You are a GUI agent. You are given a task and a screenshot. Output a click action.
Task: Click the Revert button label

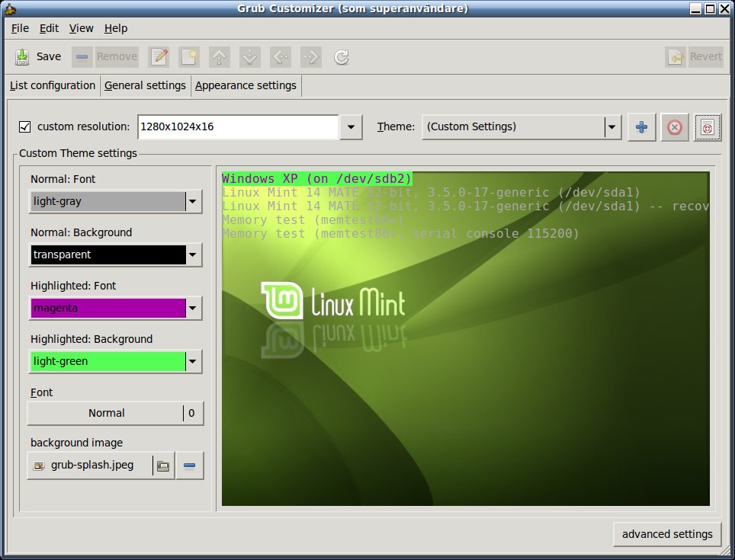coord(705,57)
